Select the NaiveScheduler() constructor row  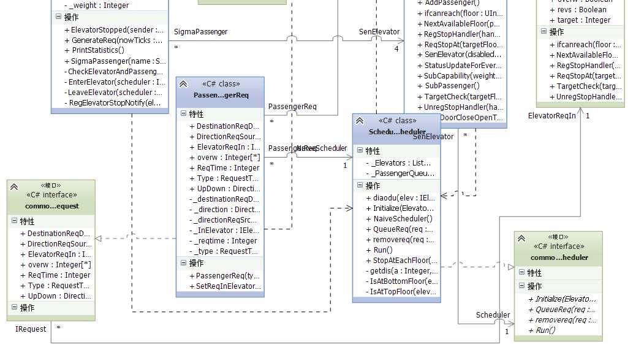coord(400,219)
